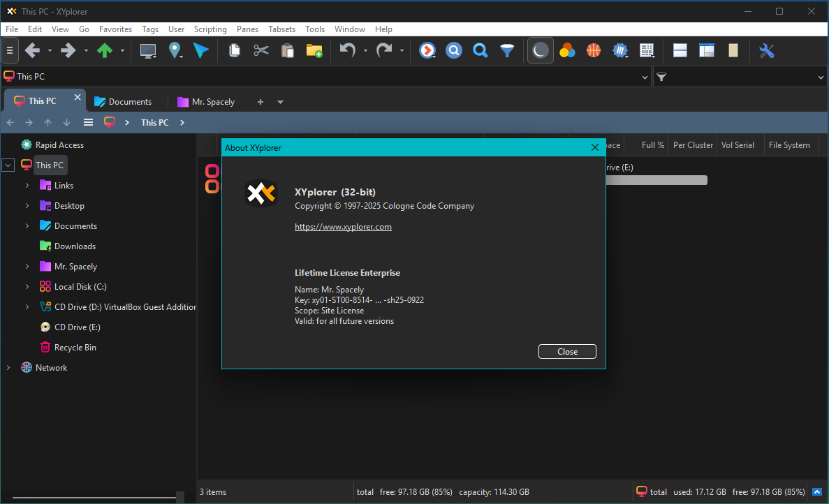Open the address bar dropdown

(x=645, y=77)
